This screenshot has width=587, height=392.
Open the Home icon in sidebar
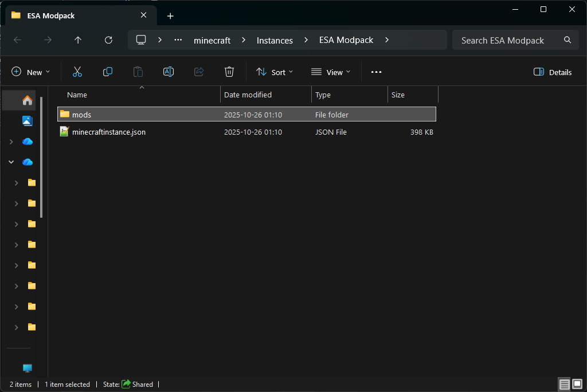tap(27, 100)
